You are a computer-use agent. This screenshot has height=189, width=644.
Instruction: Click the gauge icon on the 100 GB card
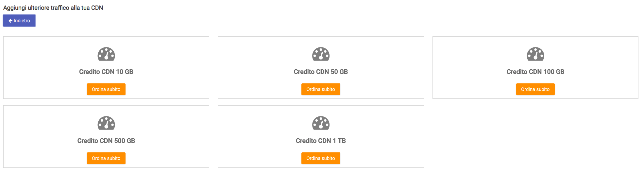click(x=535, y=54)
